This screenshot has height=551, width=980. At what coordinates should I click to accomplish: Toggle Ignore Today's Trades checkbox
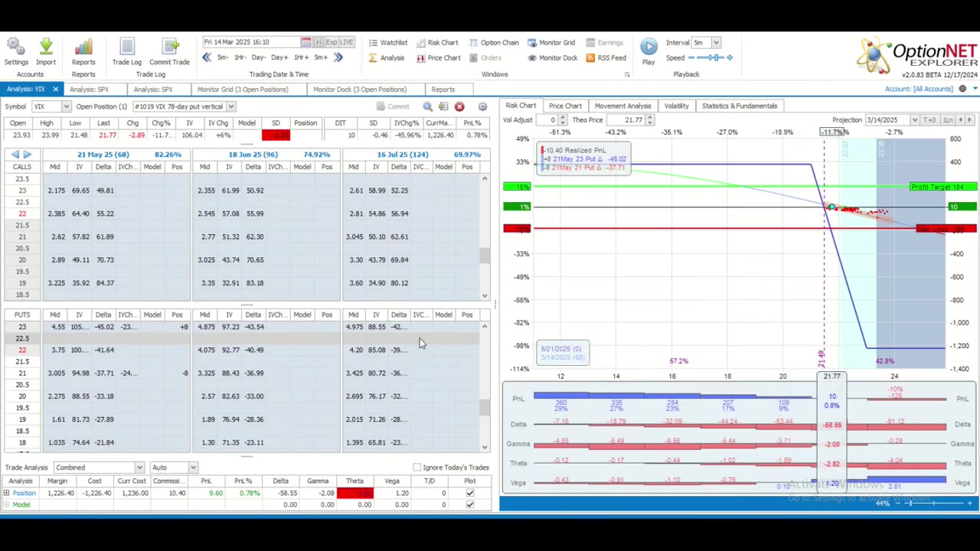(416, 468)
